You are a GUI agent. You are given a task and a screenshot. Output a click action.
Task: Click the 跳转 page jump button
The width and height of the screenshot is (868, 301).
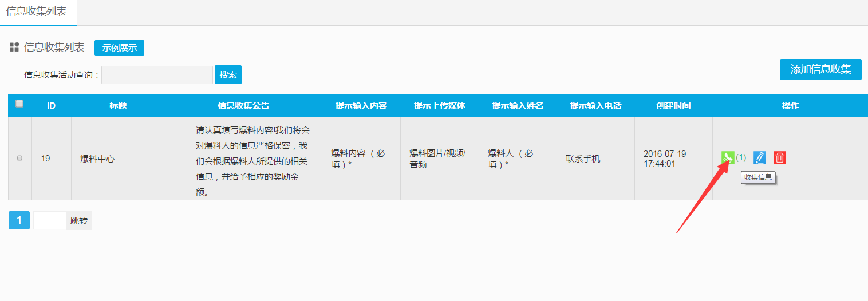(79, 220)
